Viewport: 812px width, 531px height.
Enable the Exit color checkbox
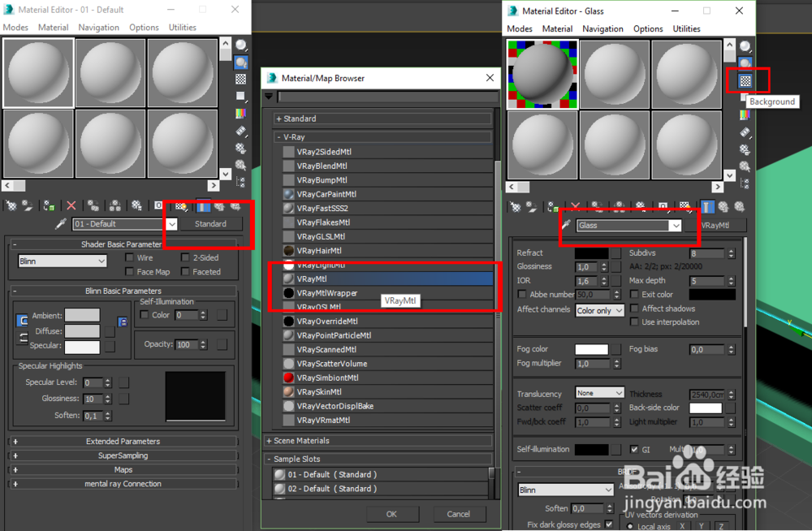pos(634,294)
